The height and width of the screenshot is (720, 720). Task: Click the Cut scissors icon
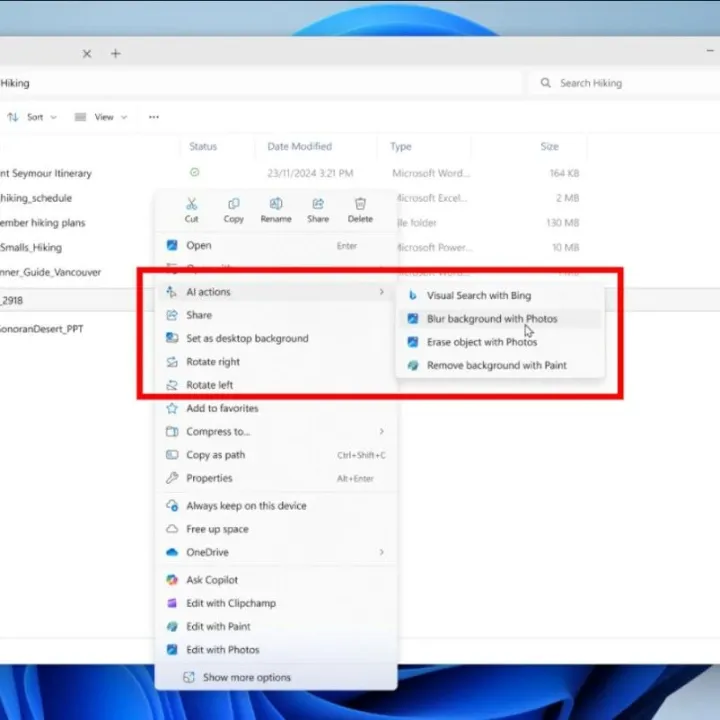tap(191, 203)
